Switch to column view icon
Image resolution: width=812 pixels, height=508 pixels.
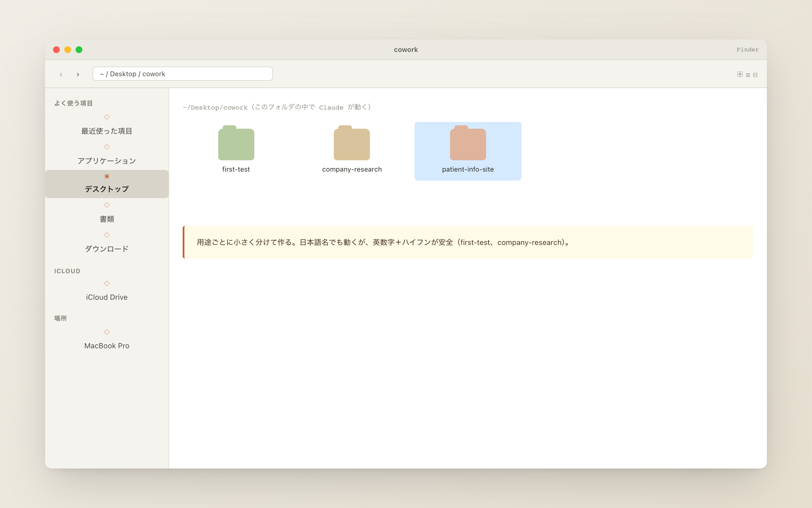[755, 75]
